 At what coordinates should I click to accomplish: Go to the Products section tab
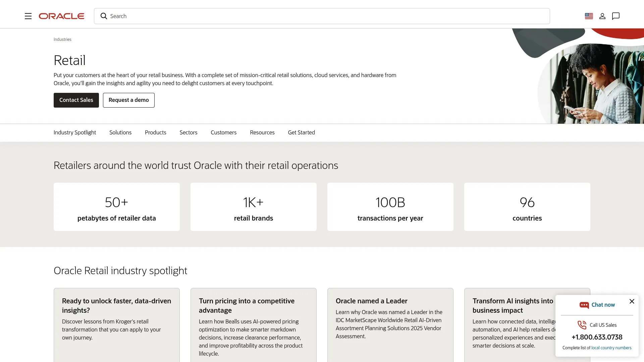(x=156, y=132)
